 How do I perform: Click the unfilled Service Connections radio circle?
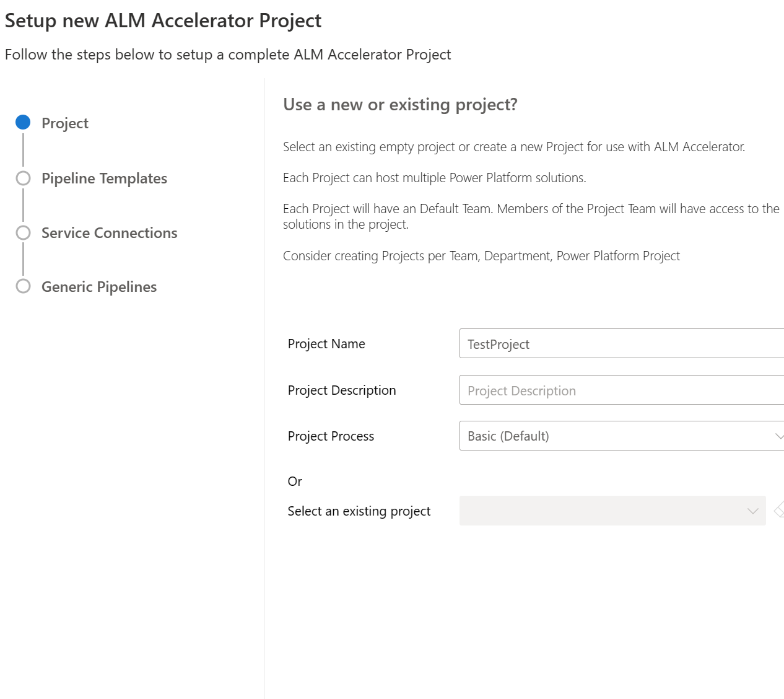[x=24, y=232]
